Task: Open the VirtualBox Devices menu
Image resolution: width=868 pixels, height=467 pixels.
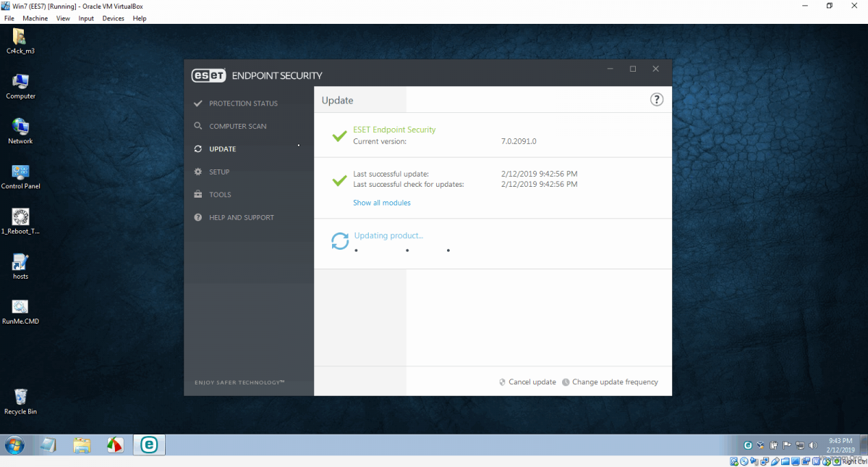Action: (113, 18)
